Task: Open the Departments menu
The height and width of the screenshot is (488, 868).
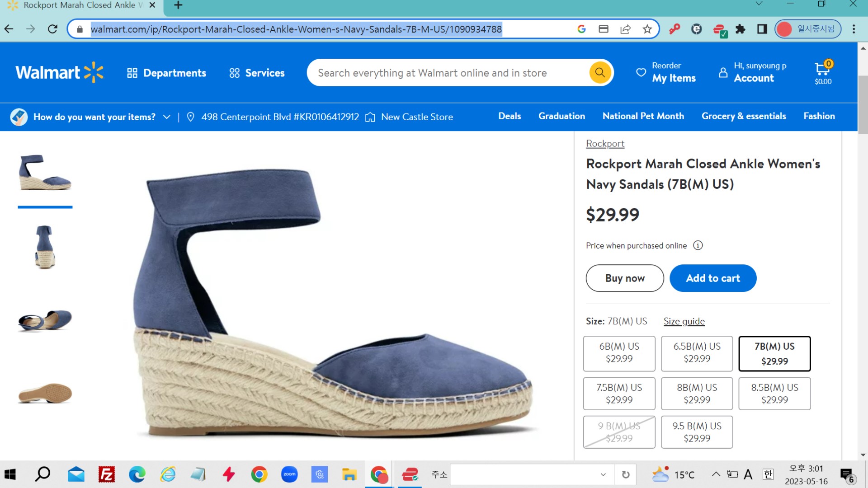Action: click(166, 73)
